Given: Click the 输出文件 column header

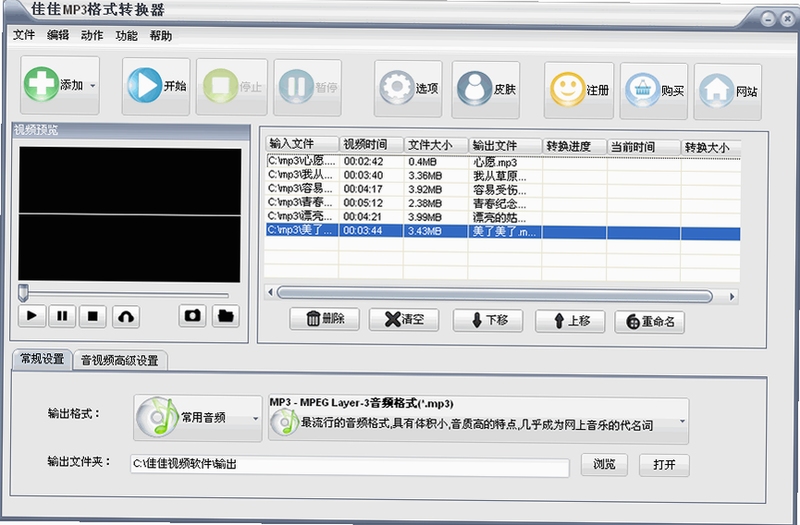Looking at the screenshot, I should coord(505,146).
